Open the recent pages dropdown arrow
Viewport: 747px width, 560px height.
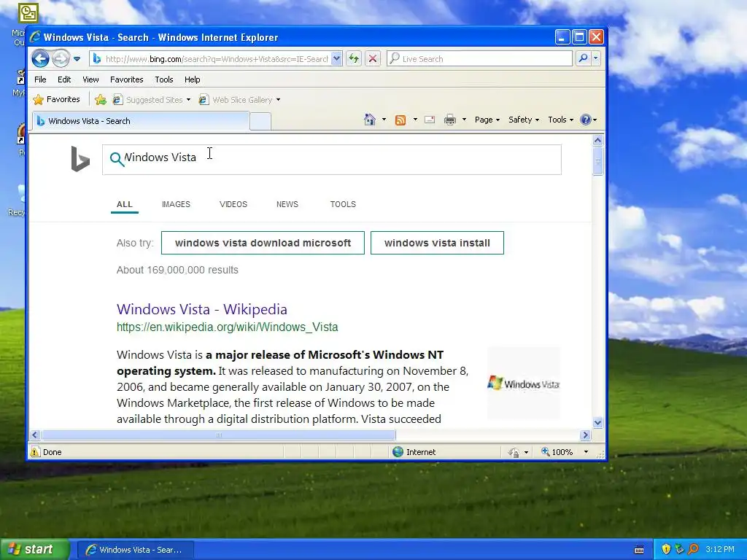click(77, 59)
